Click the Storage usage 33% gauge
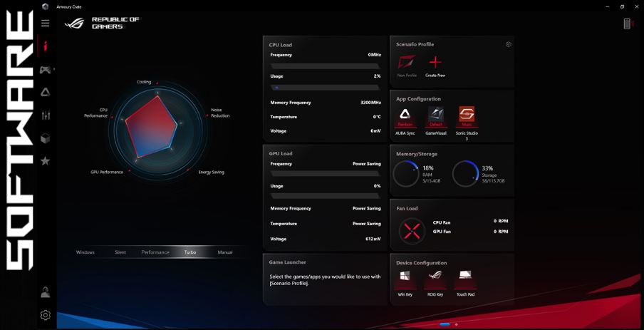The height and width of the screenshot is (330, 644). click(466, 174)
